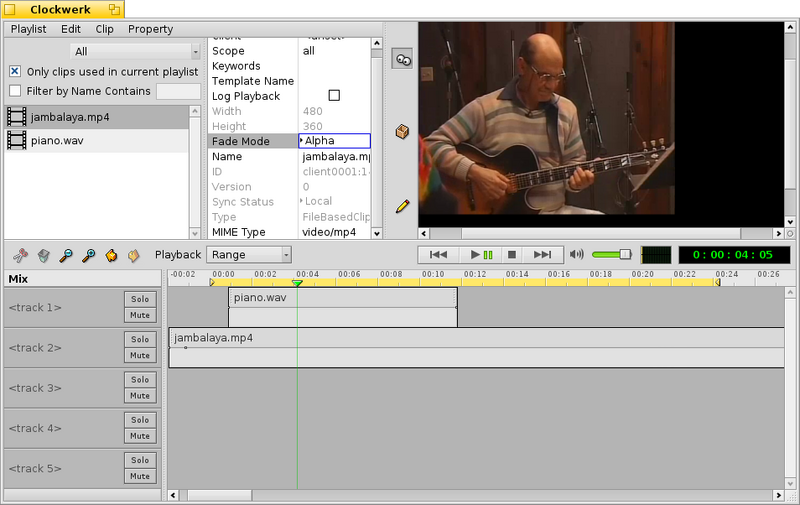Screen dimensions: 800x505
Task: Open the Property menu
Action: click(x=151, y=29)
